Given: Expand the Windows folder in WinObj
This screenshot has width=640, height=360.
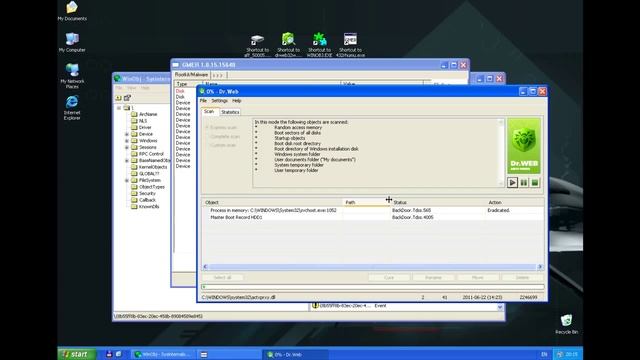Looking at the screenshot, I should point(127,141).
